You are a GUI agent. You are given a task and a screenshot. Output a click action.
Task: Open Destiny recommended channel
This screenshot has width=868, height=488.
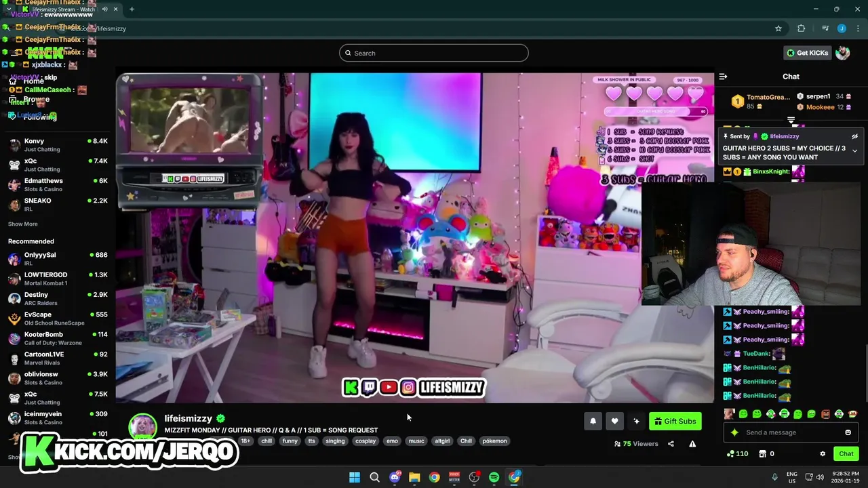[58, 298]
